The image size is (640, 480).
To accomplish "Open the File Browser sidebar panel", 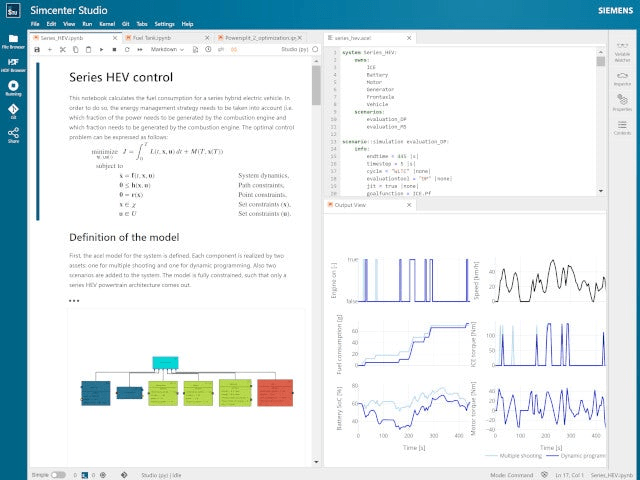I will (x=14, y=41).
